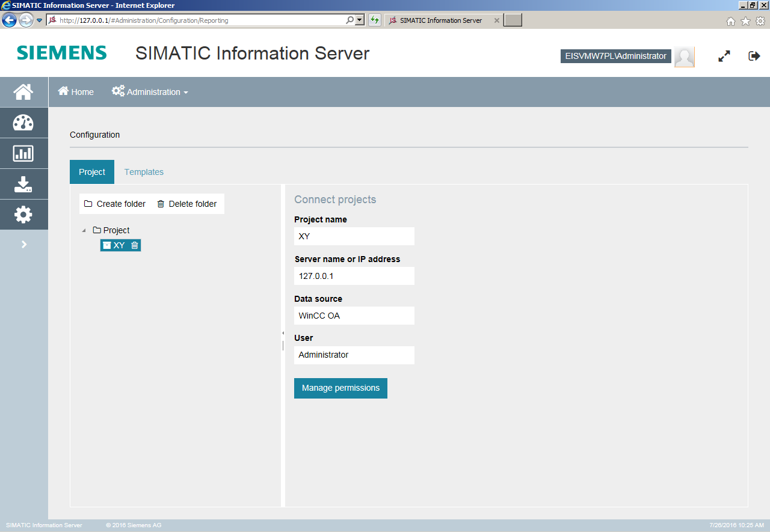770x532 pixels.
Task: Click the download icon in left sidebar
Action: tap(23, 184)
